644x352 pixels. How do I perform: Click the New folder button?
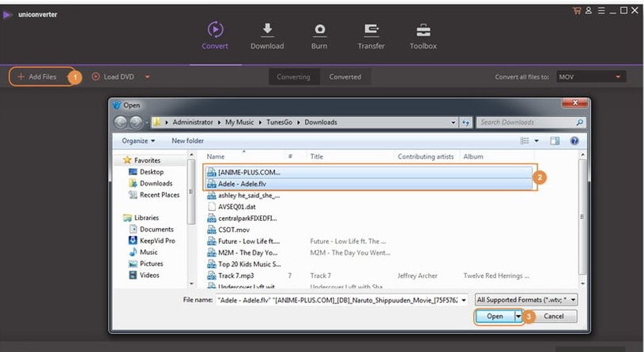click(x=187, y=140)
